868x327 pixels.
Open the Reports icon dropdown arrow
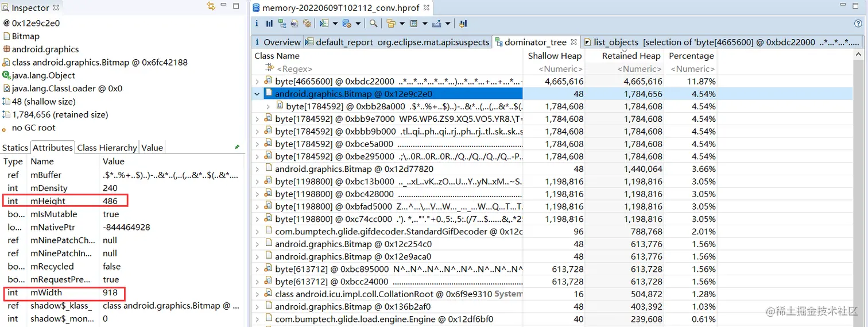point(335,24)
